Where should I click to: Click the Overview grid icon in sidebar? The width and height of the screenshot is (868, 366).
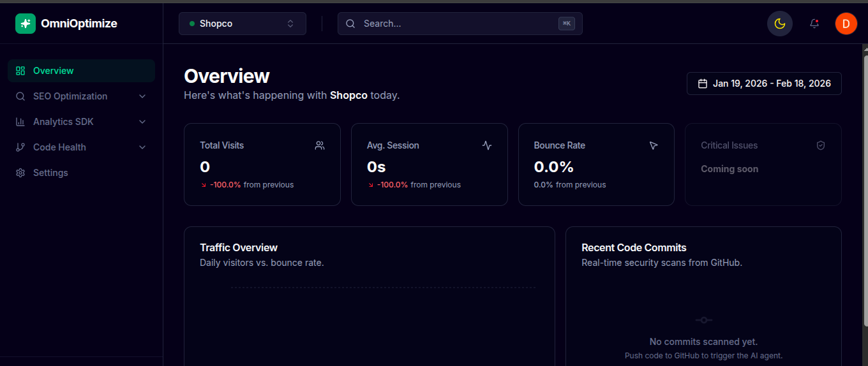click(20, 71)
